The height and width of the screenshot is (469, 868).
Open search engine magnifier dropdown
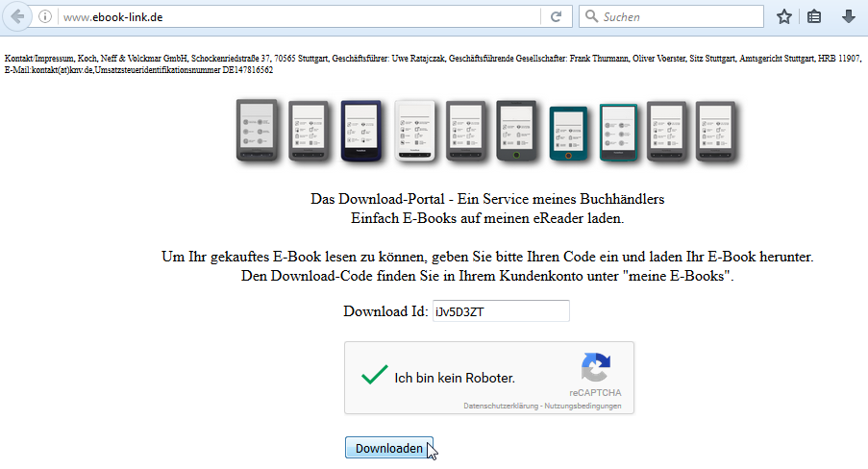(592, 16)
